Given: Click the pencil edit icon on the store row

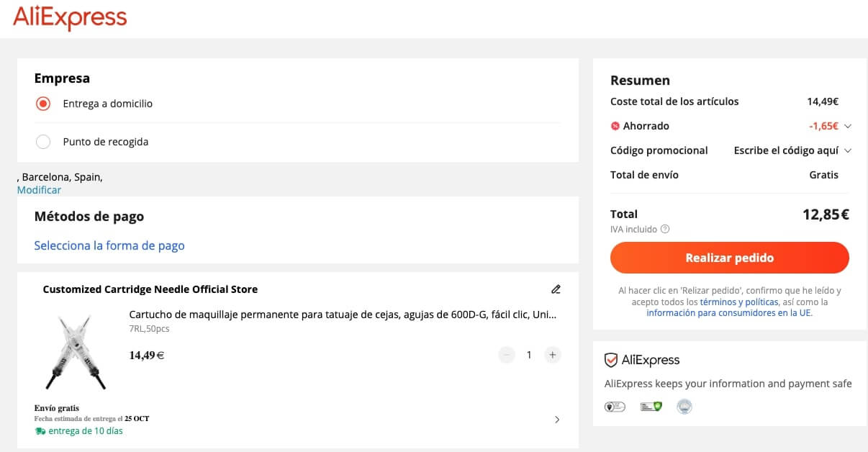Looking at the screenshot, I should (x=555, y=289).
